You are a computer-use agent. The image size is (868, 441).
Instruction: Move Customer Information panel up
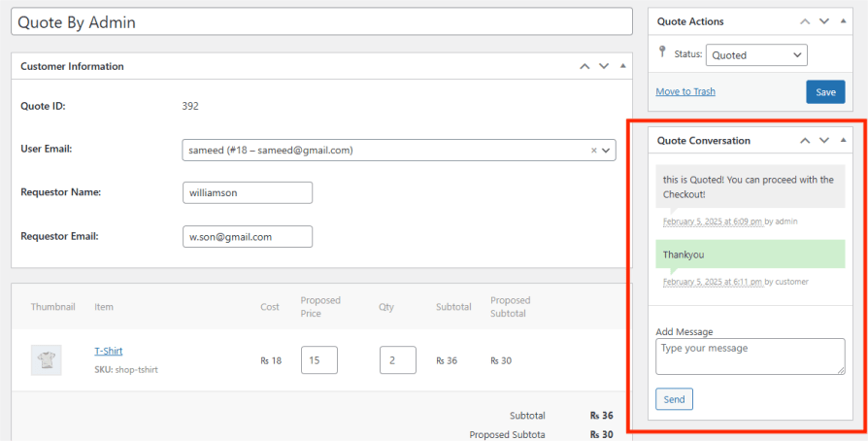(x=584, y=66)
